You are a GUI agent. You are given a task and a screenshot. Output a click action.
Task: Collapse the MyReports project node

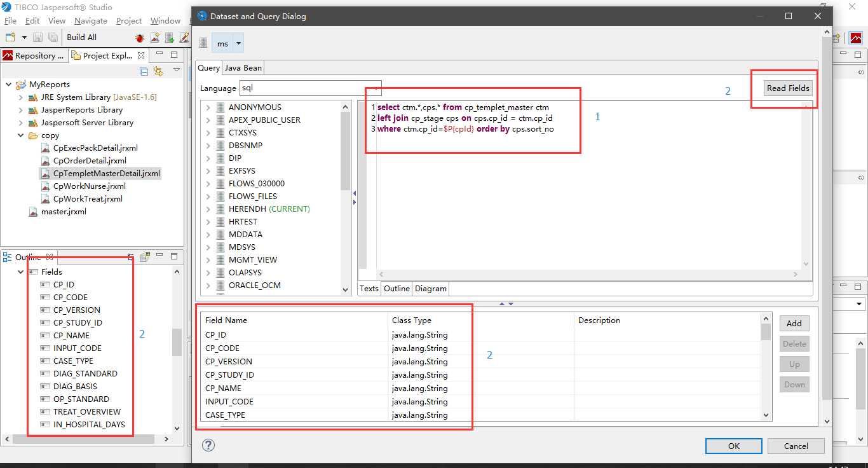click(8, 85)
